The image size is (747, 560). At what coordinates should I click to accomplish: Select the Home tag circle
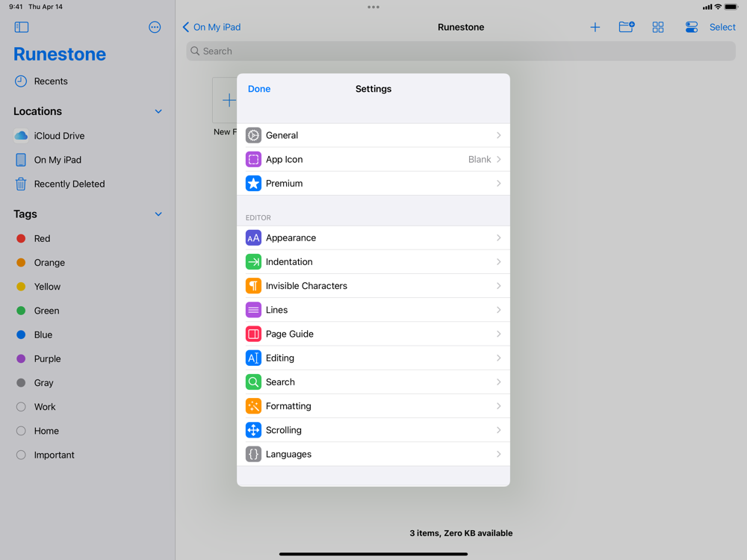[21, 431]
